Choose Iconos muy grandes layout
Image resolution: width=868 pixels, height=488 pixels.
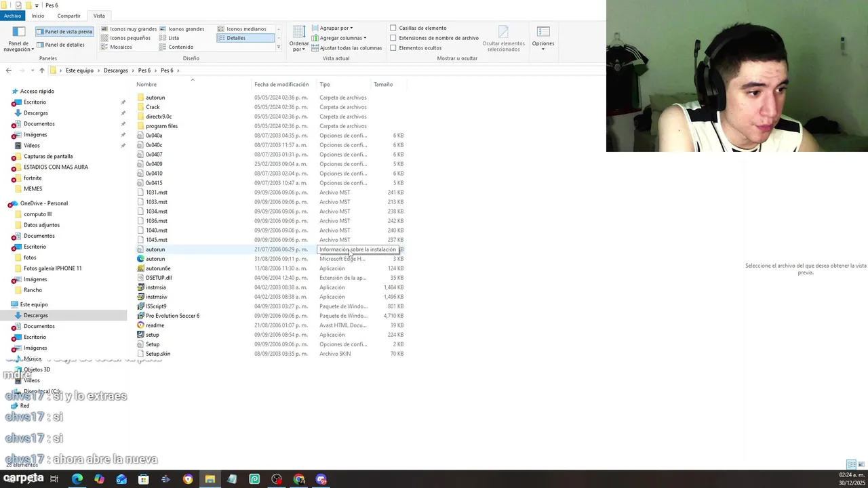[128, 29]
